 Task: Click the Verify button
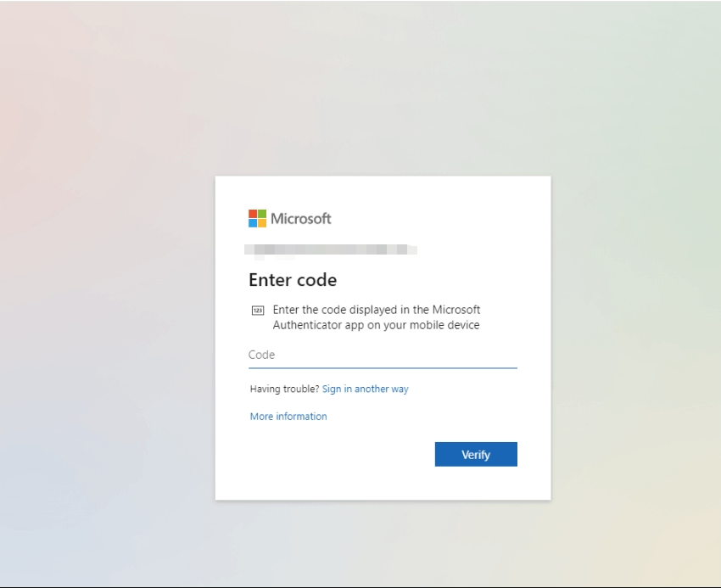[x=476, y=454]
